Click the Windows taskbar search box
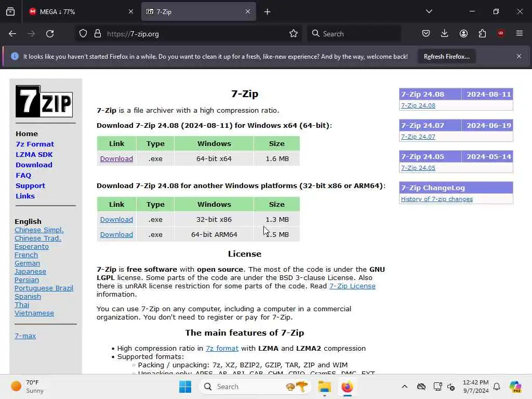 [255, 387]
